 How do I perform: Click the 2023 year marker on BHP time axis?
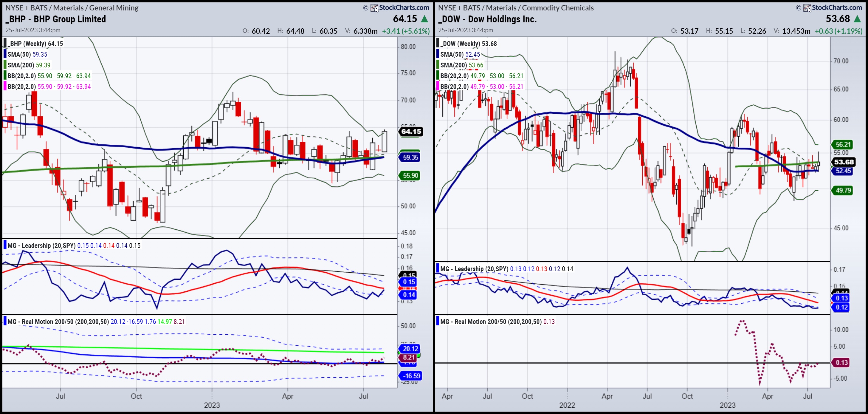[212, 405]
